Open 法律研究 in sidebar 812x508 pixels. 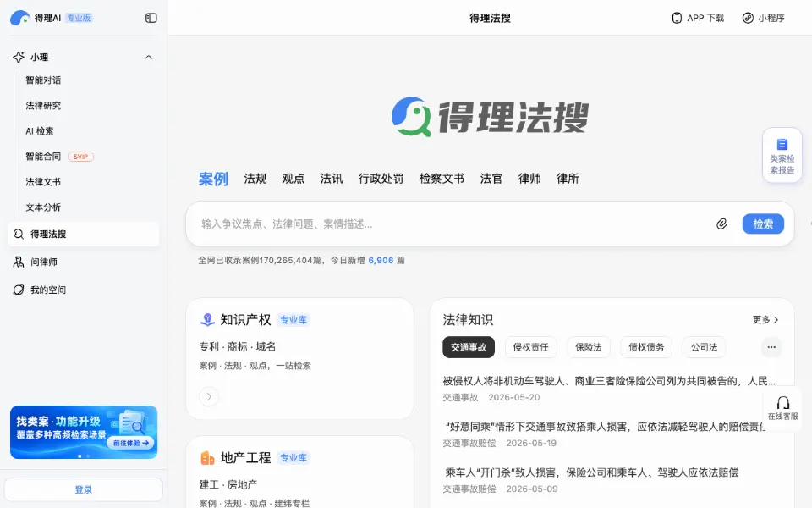pos(43,106)
